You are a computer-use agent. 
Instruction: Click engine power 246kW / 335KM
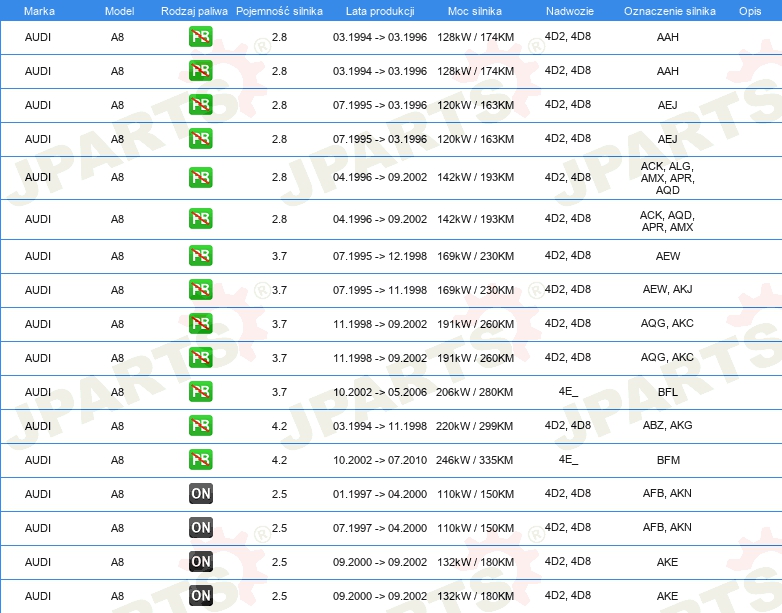pyautogui.click(x=474, y=460)
